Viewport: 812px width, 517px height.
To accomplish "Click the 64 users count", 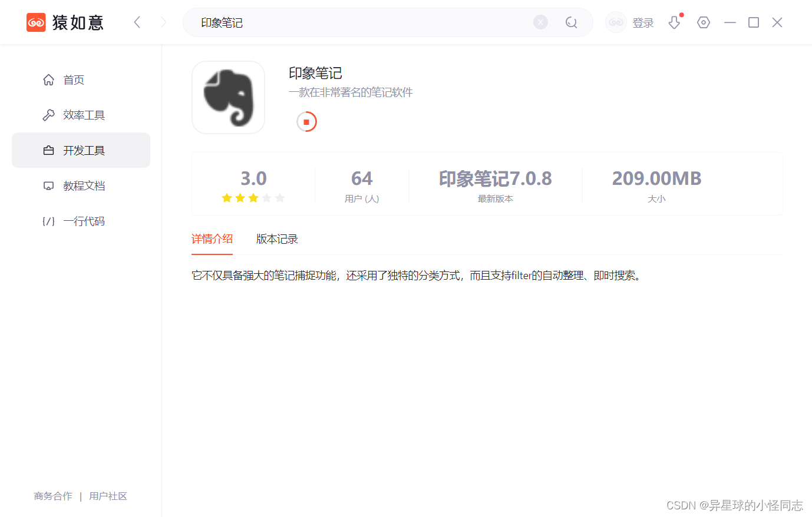I will coord(362,178).
